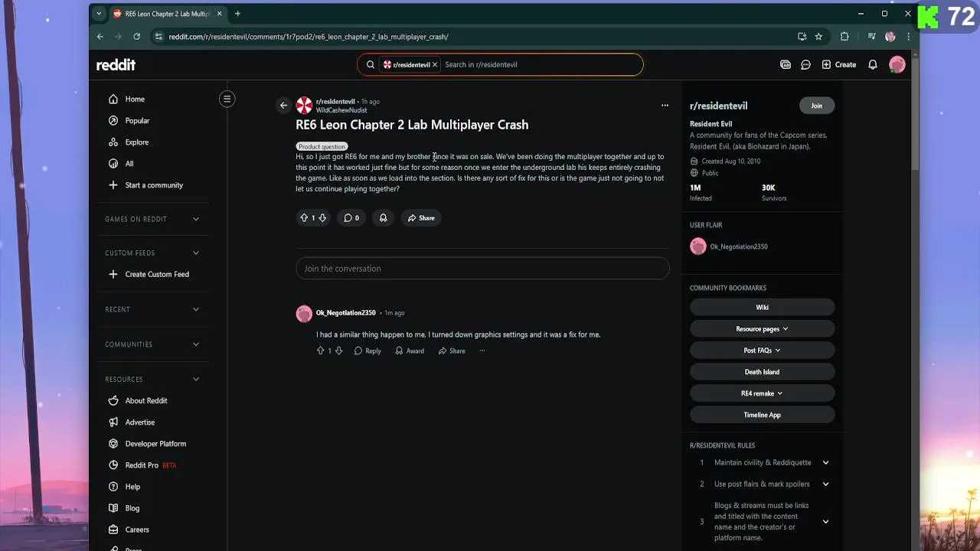980x551 pixels.
Task: Collapse the Custom Feeds section
Action: 153,253
